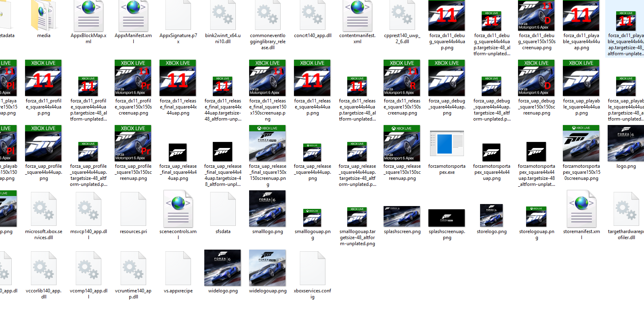This screenshot has height=321, width=644.
Task: Click the resources.pri file icon
Action: (x=133, y=209)
